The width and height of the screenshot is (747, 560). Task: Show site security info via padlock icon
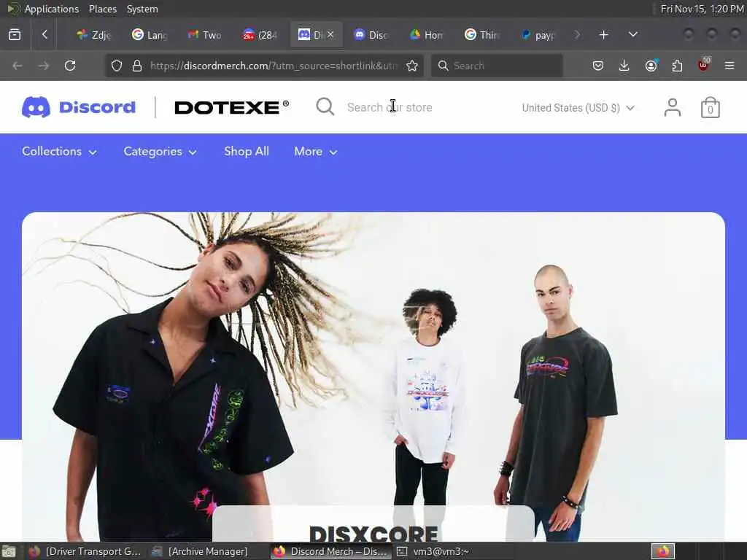[137, 66]
